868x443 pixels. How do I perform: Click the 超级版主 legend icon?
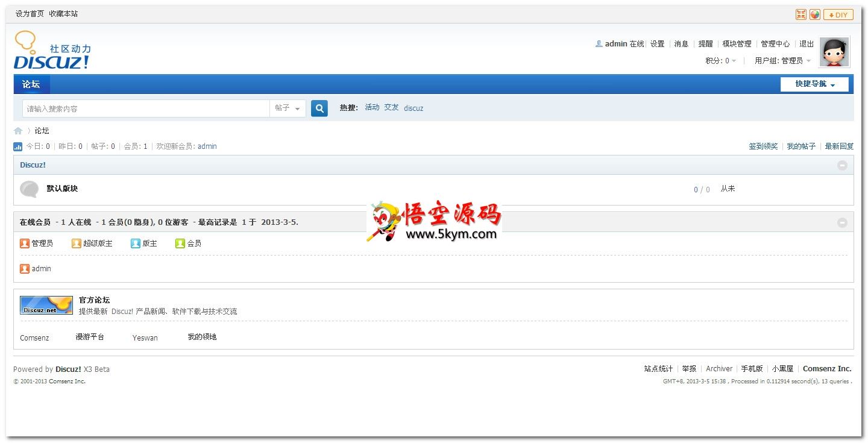(77, 243)
